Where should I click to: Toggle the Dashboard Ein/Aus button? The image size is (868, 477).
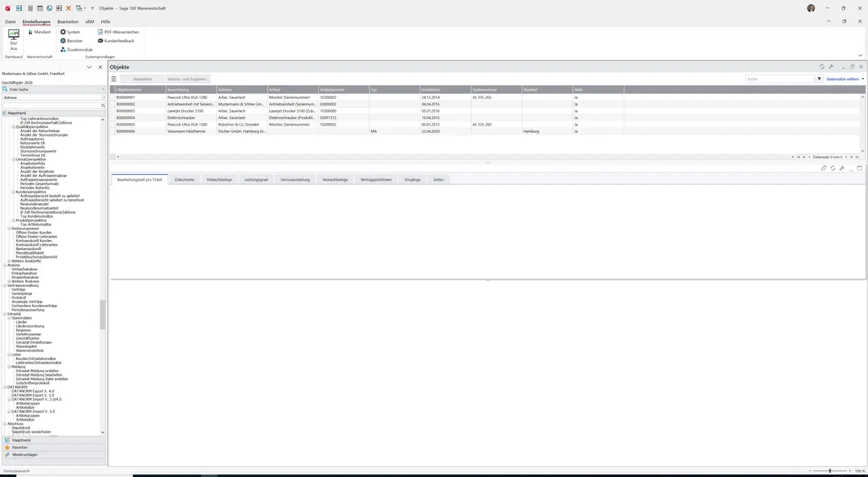tap(14, 40)
